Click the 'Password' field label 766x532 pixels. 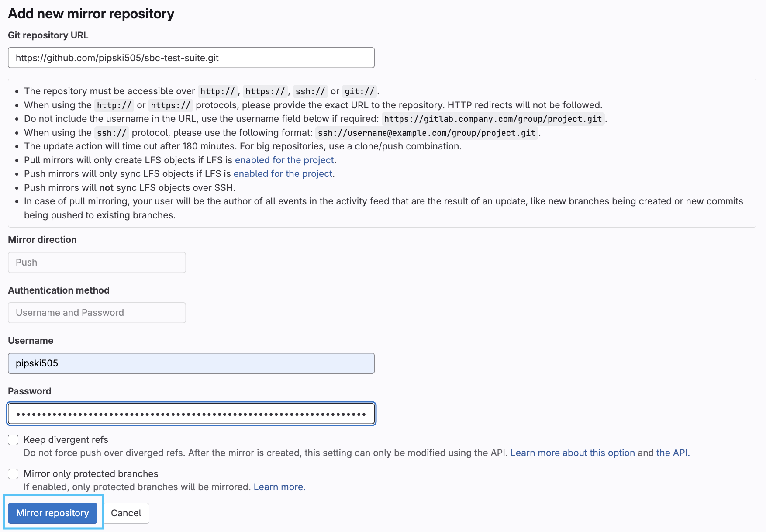click(x=30, y=391)
